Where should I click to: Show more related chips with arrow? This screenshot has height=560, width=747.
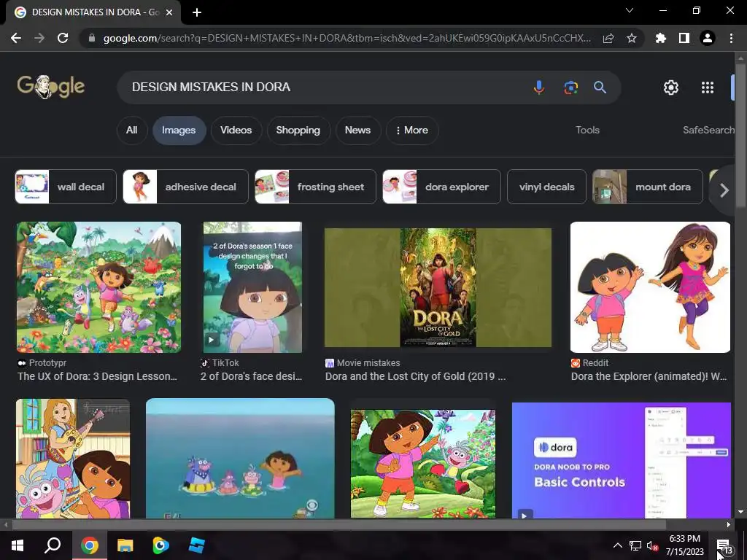[x=724, y=190]
